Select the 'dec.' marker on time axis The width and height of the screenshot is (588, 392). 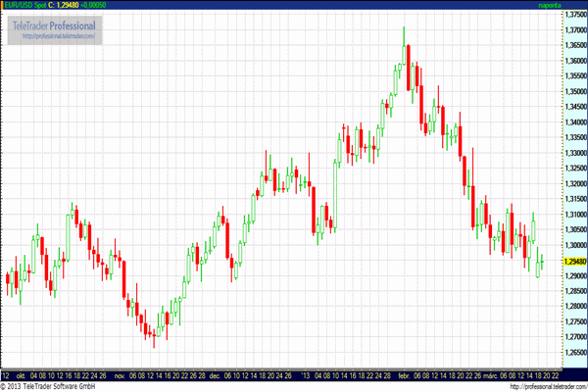pos(214,375)
